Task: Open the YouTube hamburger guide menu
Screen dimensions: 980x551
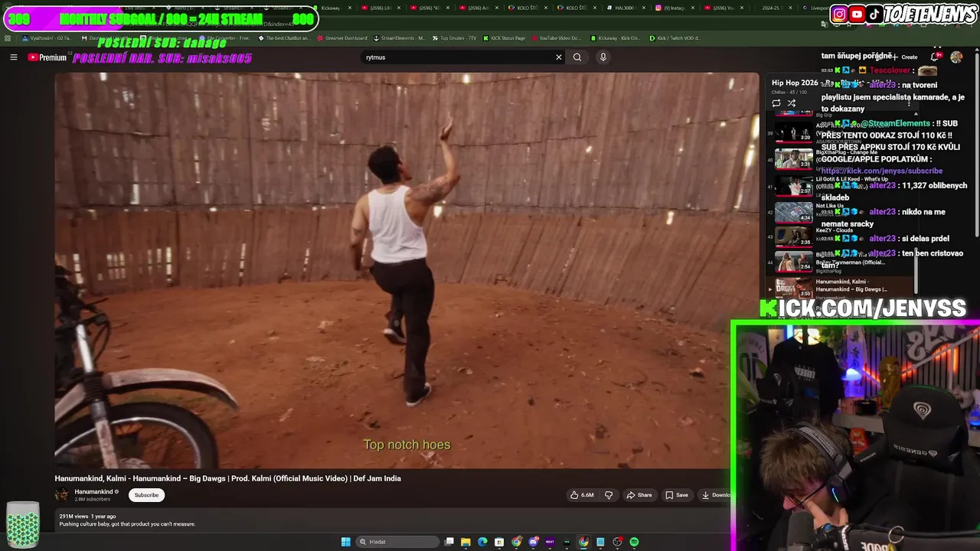Action: click(13, 57)
